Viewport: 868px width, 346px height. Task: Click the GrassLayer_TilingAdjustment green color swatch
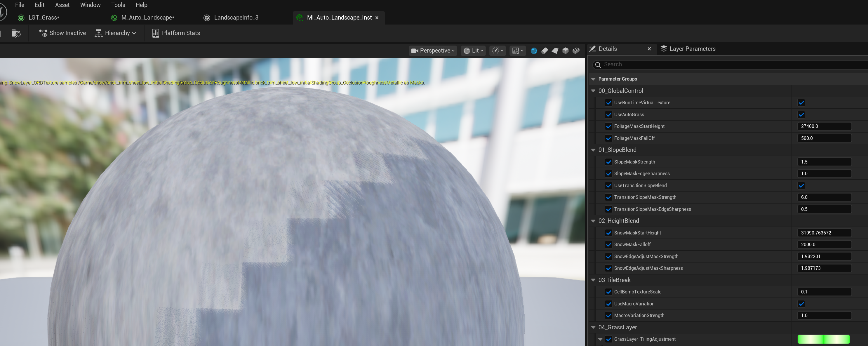(824, 339)
